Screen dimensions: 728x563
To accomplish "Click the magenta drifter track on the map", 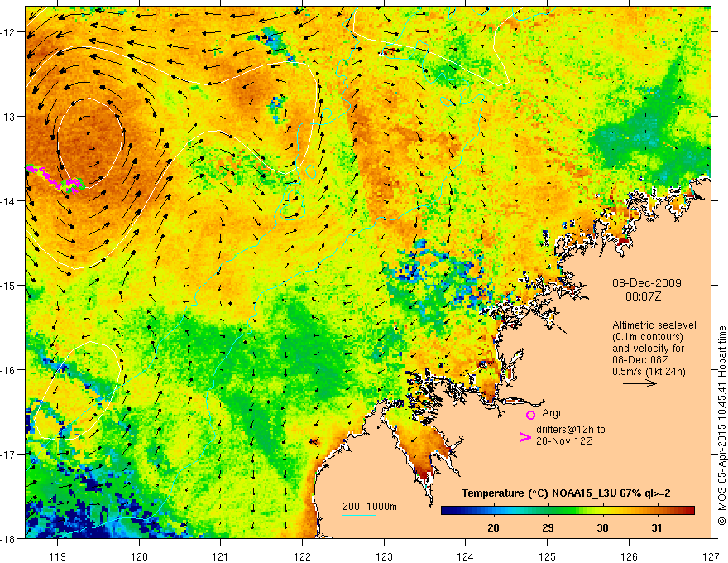I will coord(55,179).
